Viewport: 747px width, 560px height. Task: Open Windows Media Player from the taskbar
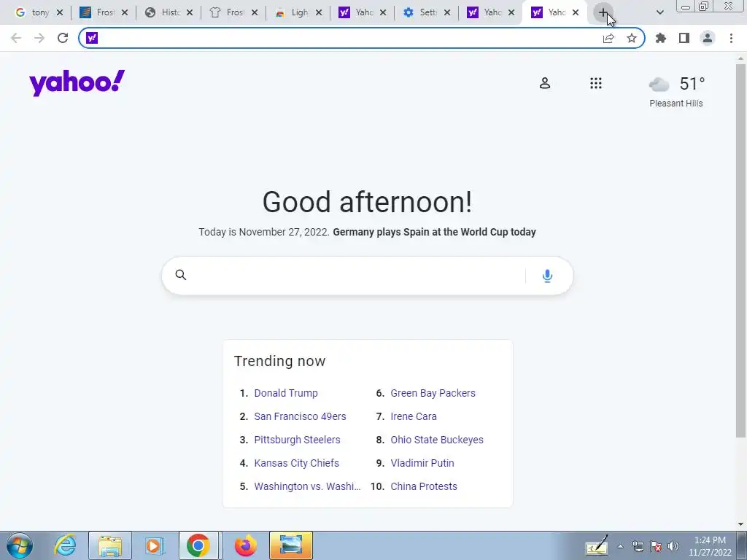coord(155,545)
